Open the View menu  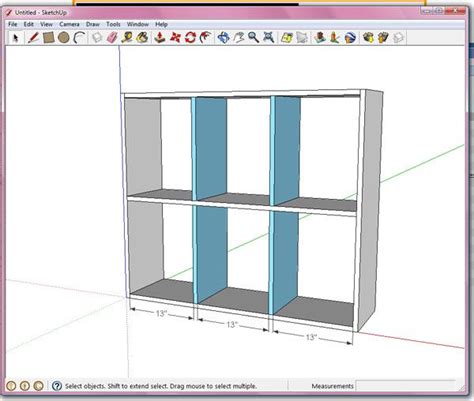pyautogui.click(x=46, y=24)
